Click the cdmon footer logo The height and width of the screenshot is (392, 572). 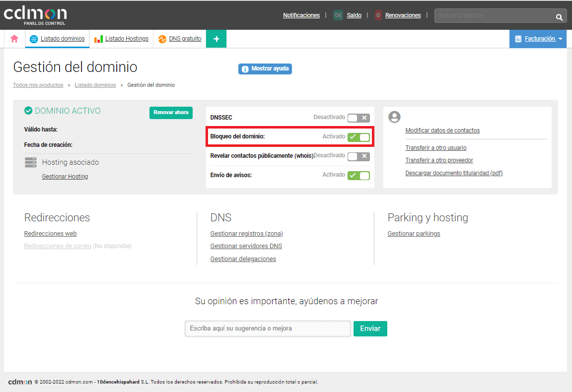[20, 382]
